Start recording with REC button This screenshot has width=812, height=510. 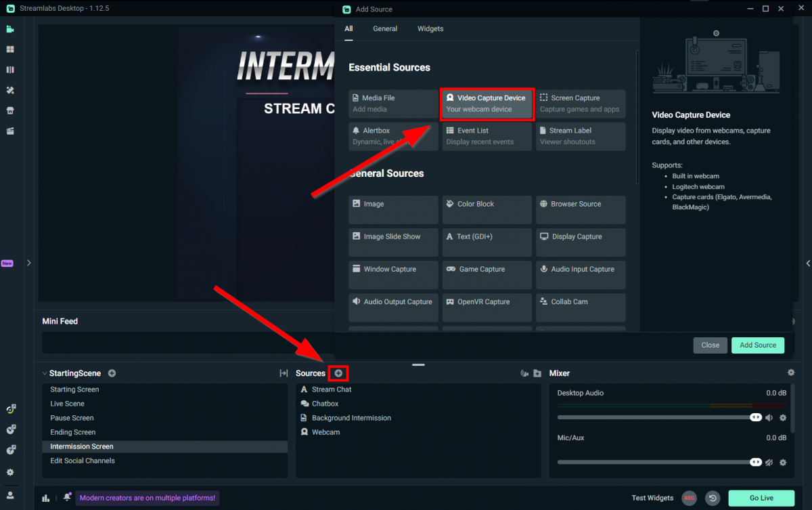pos(689,498)
